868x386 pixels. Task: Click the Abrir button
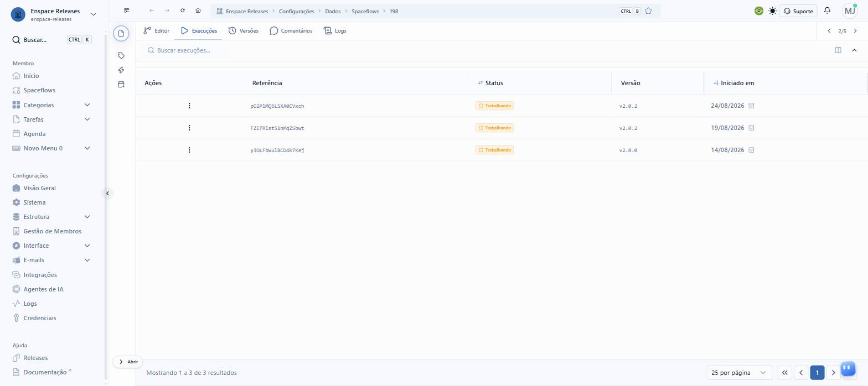click(x=128, y=362)
